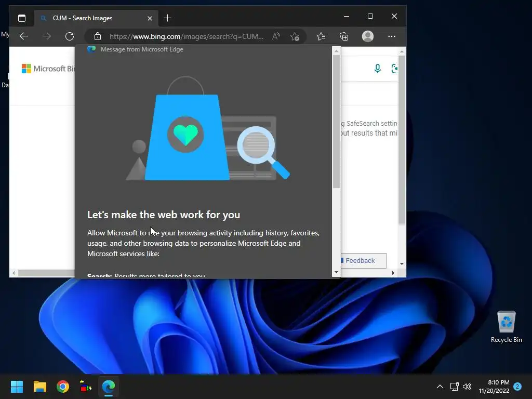
Task: Switch to Microsoft Edge taskbar icon
Action: pos(109,387)
